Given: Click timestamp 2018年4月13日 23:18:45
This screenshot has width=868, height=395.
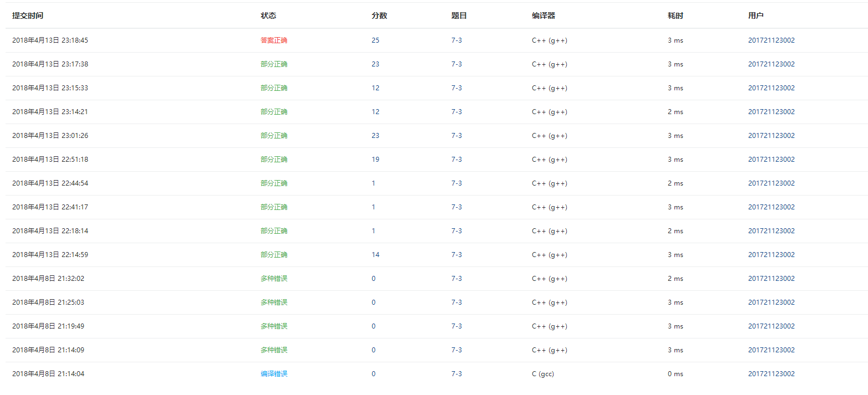Looking at the screenshot, I should pyautogui.click(x=50, y=40).
